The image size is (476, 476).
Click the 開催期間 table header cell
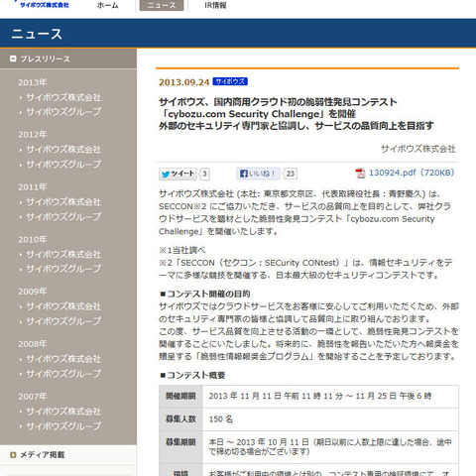point(180,396)
